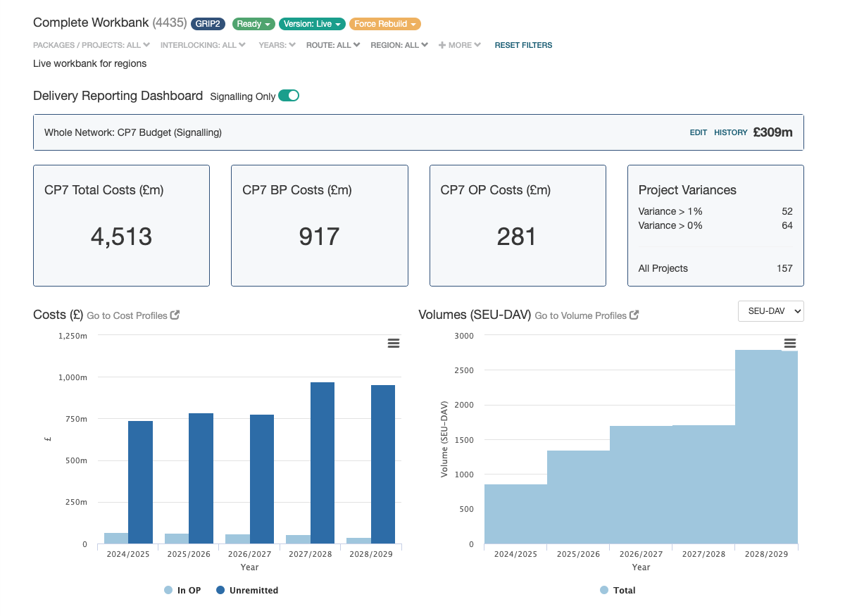Turn off the Signalling Only switch
845x616 pixels.
289,96
